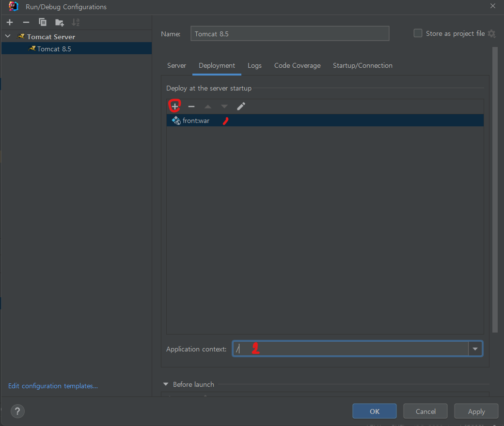Create new folder for configurations
The image size is (504, 426).
60,22
